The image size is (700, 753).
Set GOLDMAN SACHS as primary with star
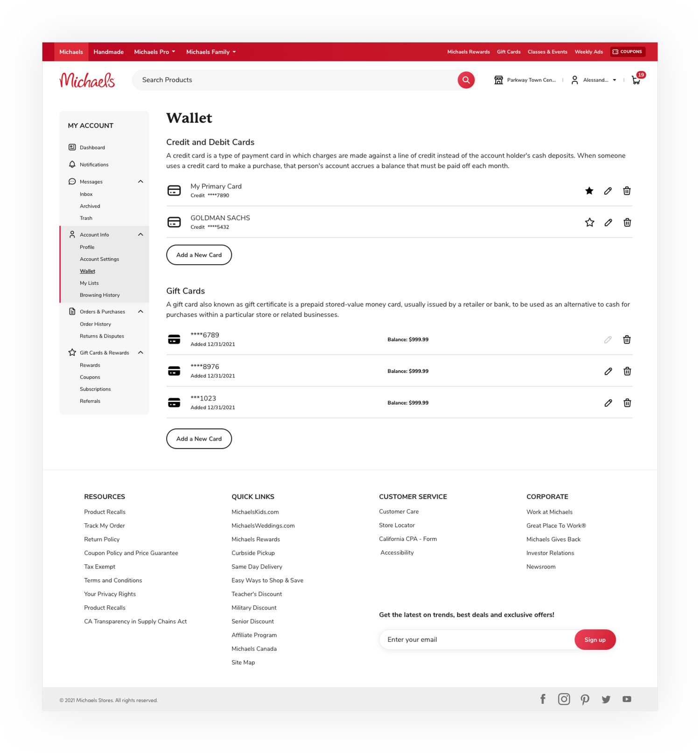pyautogui.click(x=589, y=222)
